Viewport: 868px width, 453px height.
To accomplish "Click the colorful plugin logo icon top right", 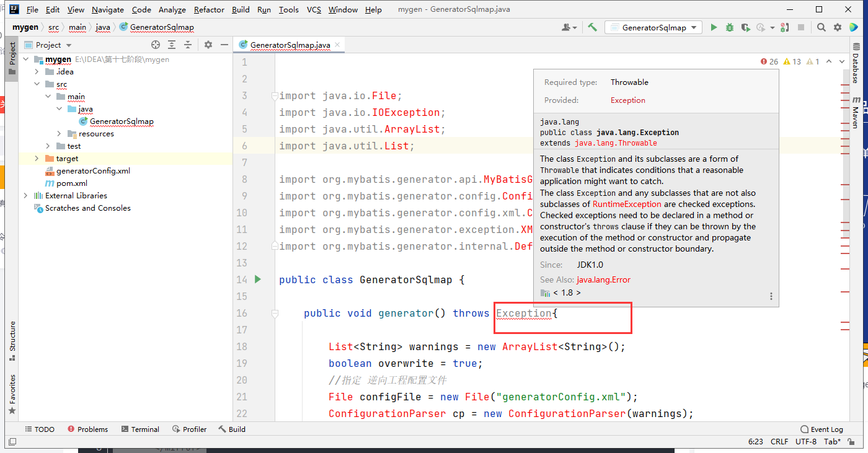I will tap(854, 27).
